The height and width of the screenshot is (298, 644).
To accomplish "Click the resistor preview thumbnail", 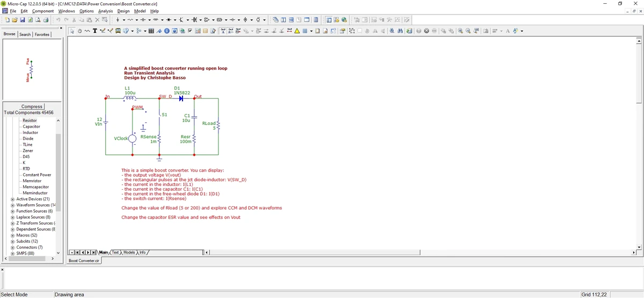I will point(31,70).
